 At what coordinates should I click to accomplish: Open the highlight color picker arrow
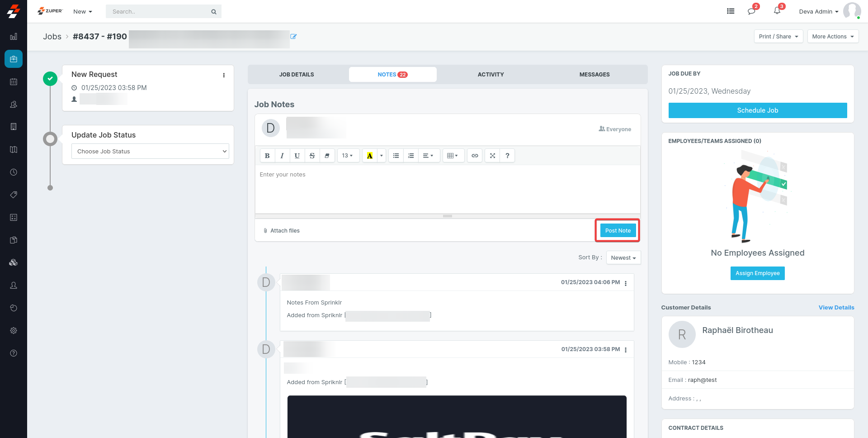[x=382, y=156]
